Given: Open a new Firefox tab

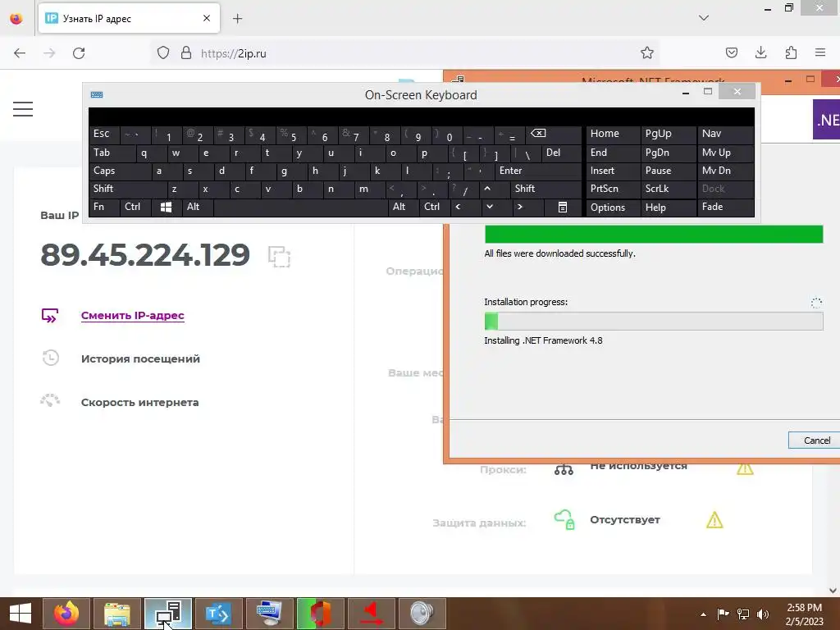Looking at the screenshot, I should tap(237, 19).
